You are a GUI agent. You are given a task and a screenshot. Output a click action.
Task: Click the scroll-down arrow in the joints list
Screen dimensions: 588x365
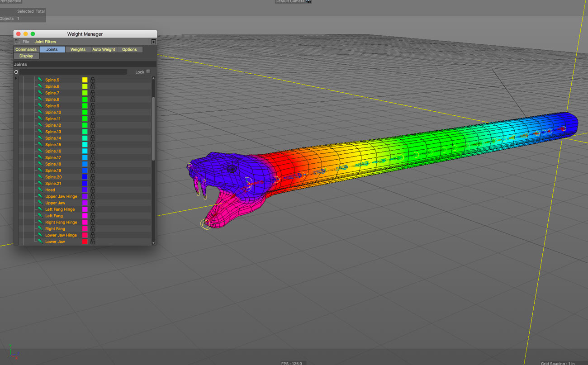(153, 243)
